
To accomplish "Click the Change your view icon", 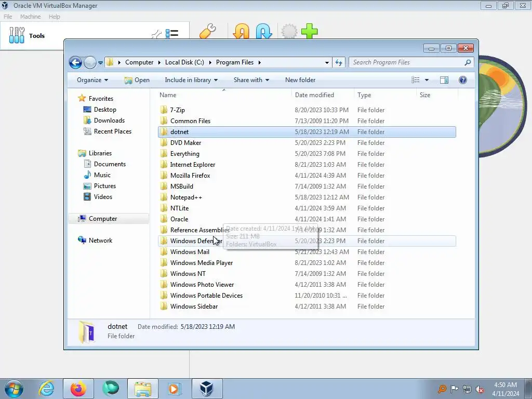I will (415, 80).
